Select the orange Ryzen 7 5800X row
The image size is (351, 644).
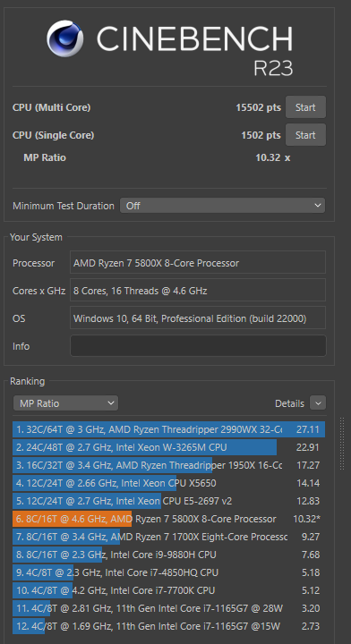click(x=168, y=519)
